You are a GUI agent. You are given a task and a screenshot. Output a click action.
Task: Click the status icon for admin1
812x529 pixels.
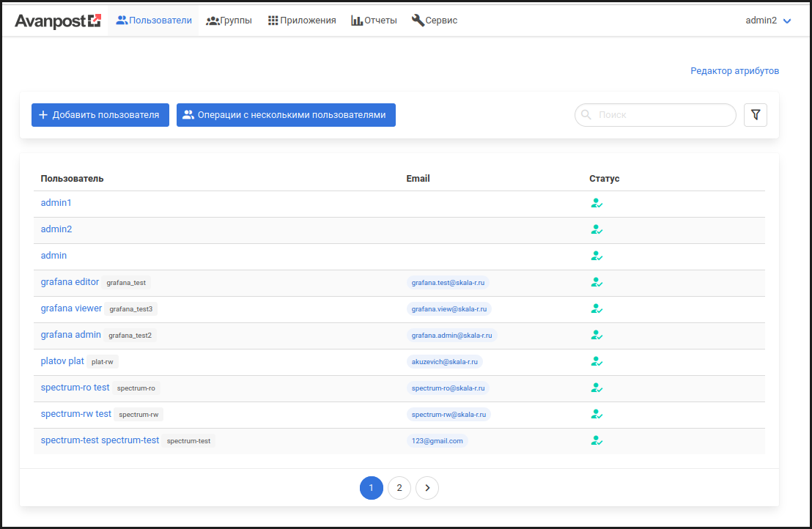pyautogui.click(x=597, y=204)
